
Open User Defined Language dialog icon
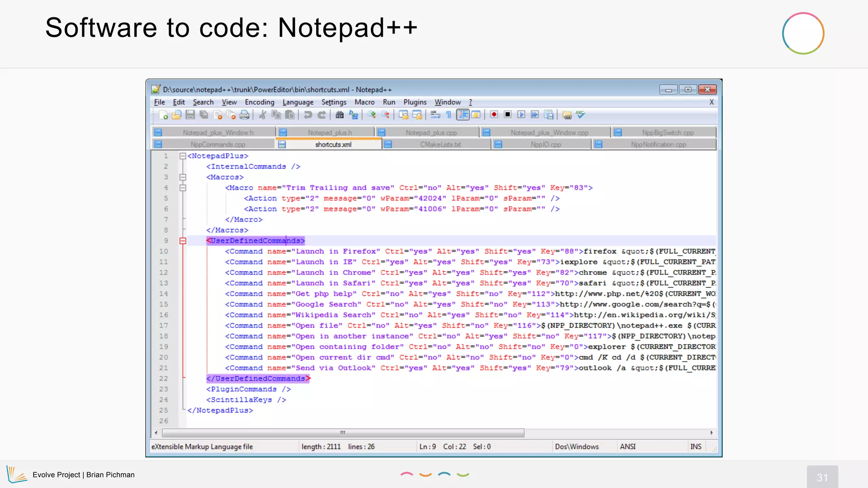point(476,115)
